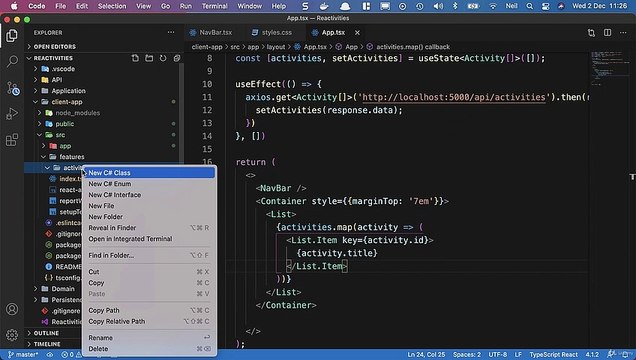This screenshot has width=636, height=360.
Task: Choose Reveal in Finder
Action: click(x=149, y=228)
